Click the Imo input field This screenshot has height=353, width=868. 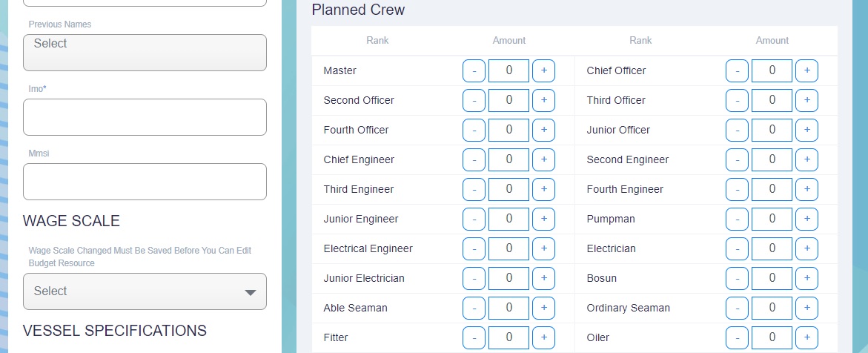[x=145, y=117]
